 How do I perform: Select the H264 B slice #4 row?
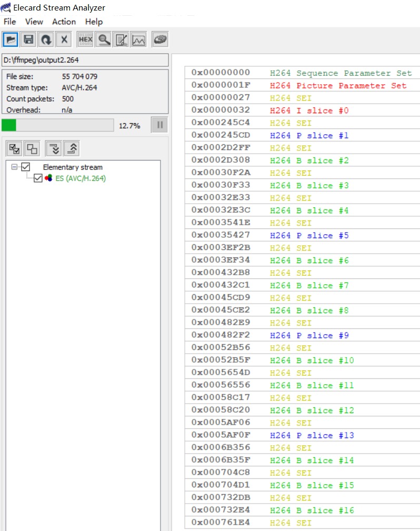(302, 211)
